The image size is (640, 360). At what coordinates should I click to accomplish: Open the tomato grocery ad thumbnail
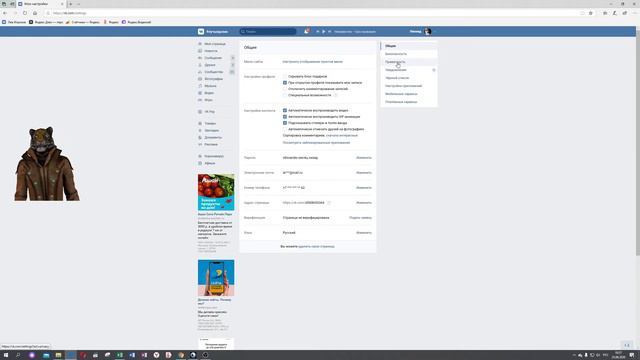[216, 192]
